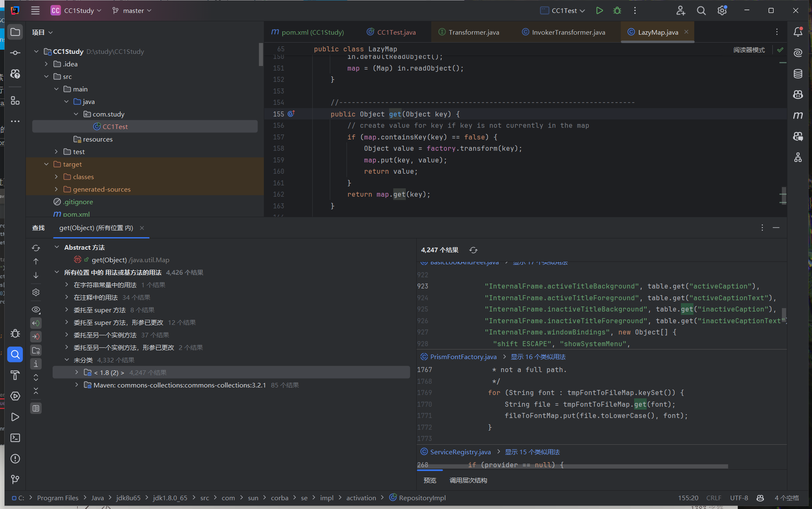Close the get(Object) find tab
Image resolution: width=812 pixels, height=509 pixels.
[142, 228]
